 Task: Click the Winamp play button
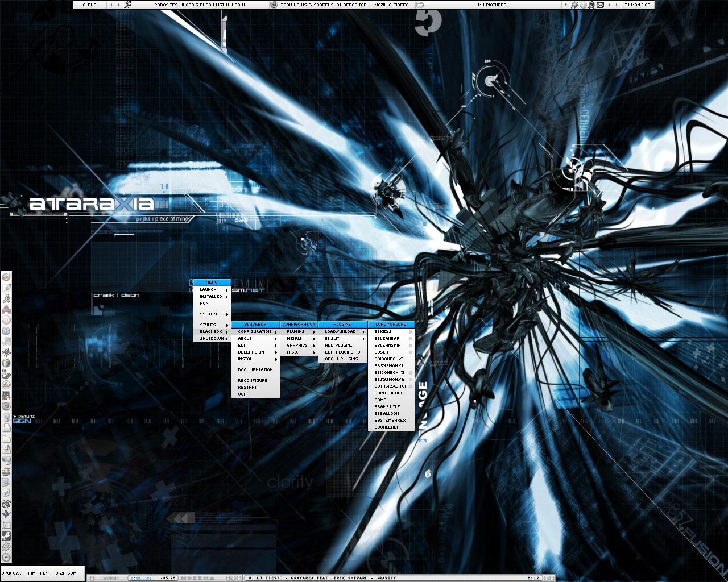tap(189, 578)
